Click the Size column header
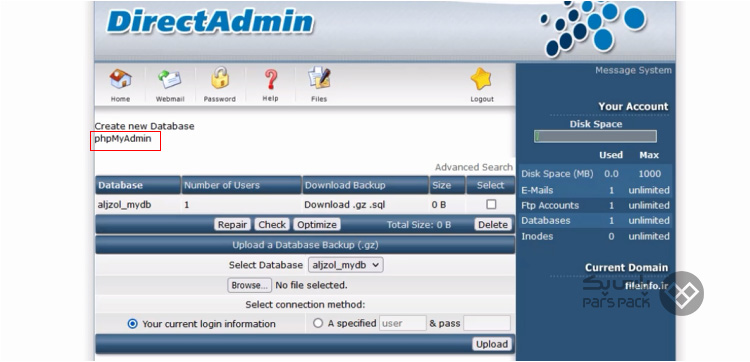This screenshot has height=362, width=750. pos(447,185)
